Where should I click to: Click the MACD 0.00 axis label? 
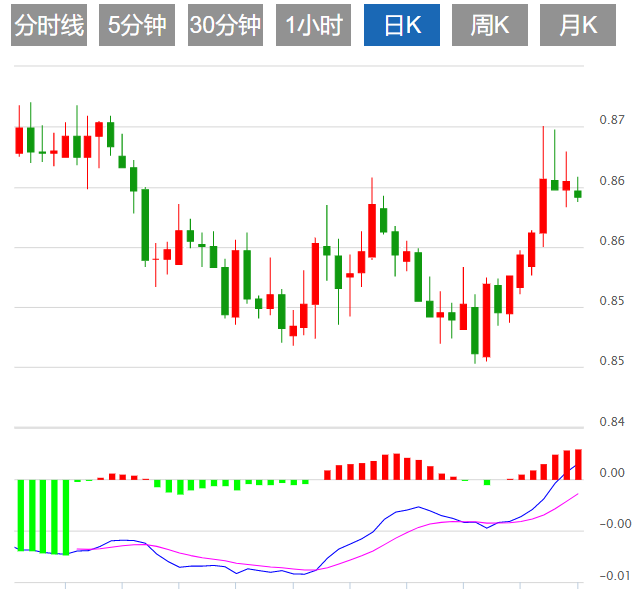tap(612, 473)
